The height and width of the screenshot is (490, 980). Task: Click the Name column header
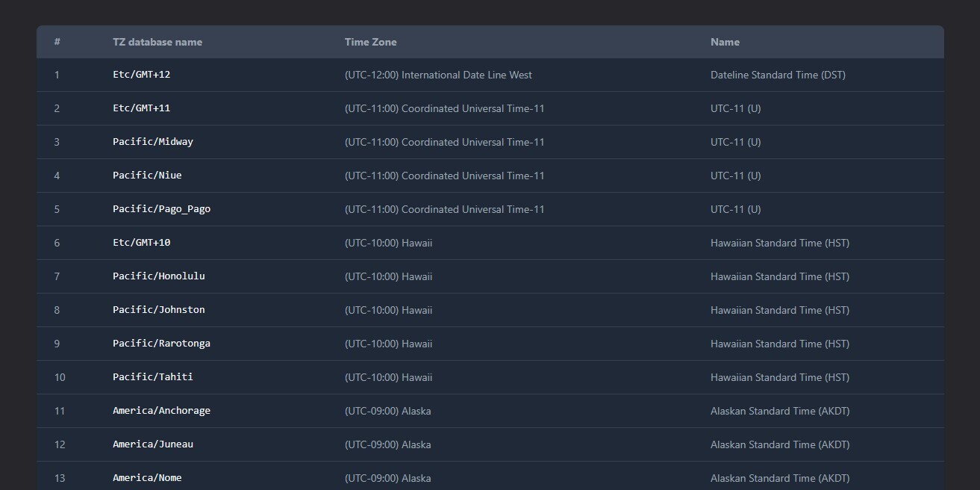point(725,43)
